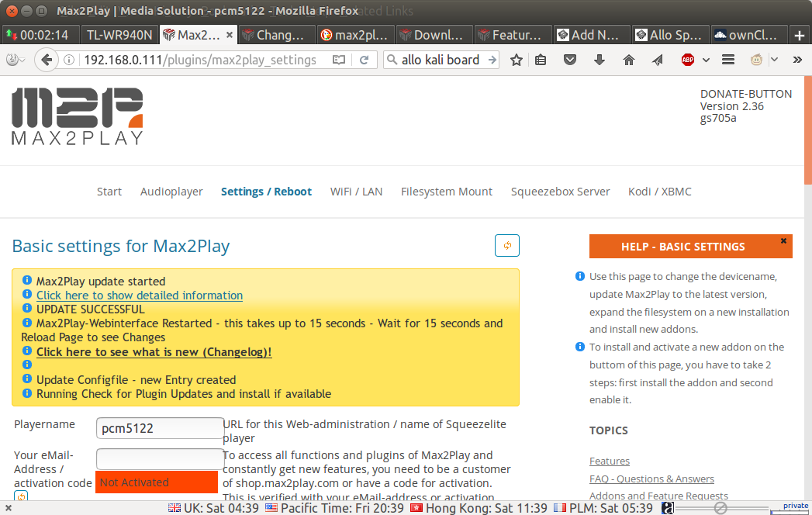Open the Squeezebox Server menu item
The width and height of the screenshot is (812, 515).
560,192
